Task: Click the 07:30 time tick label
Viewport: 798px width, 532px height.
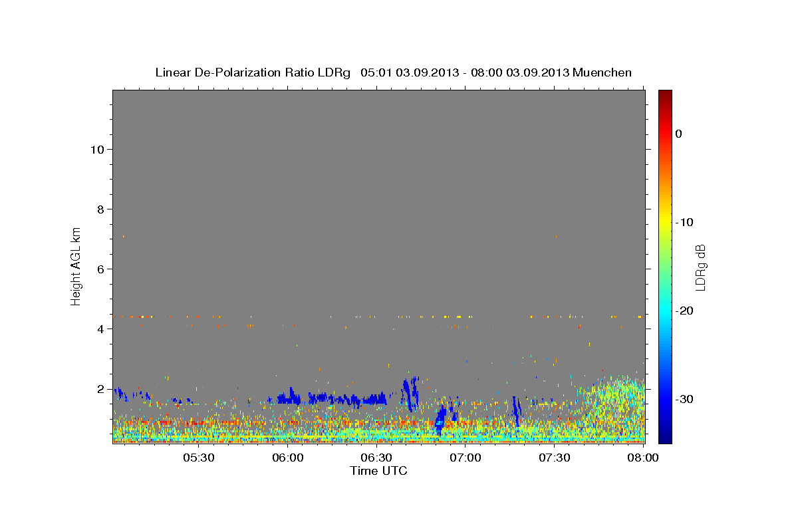Action: tap(555, 458)
